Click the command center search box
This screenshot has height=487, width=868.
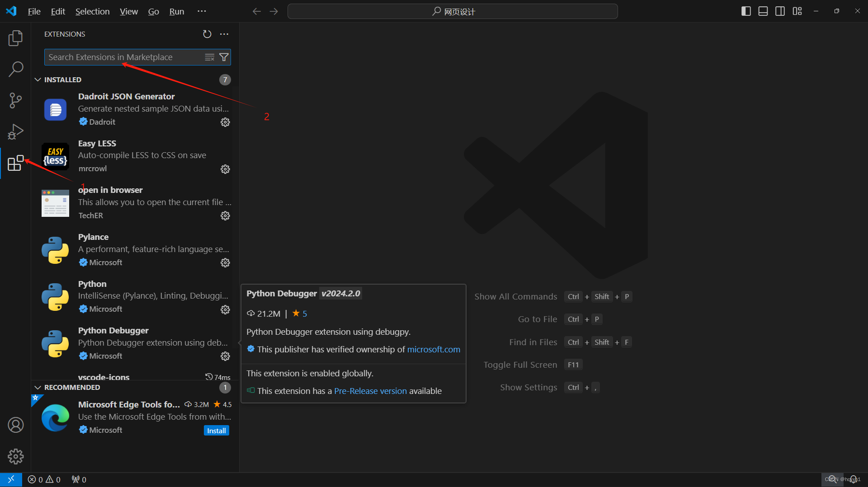453,11
